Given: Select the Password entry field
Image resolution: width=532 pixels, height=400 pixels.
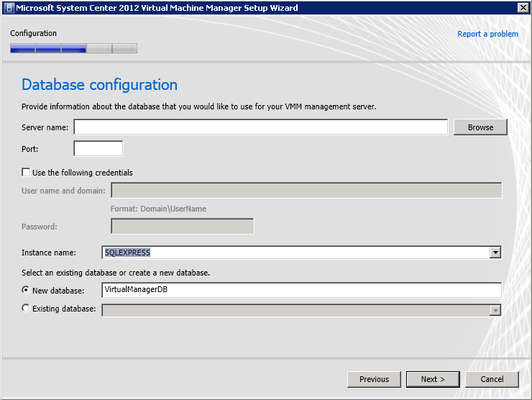Looking at the screenshot, I should pos(183,227).
